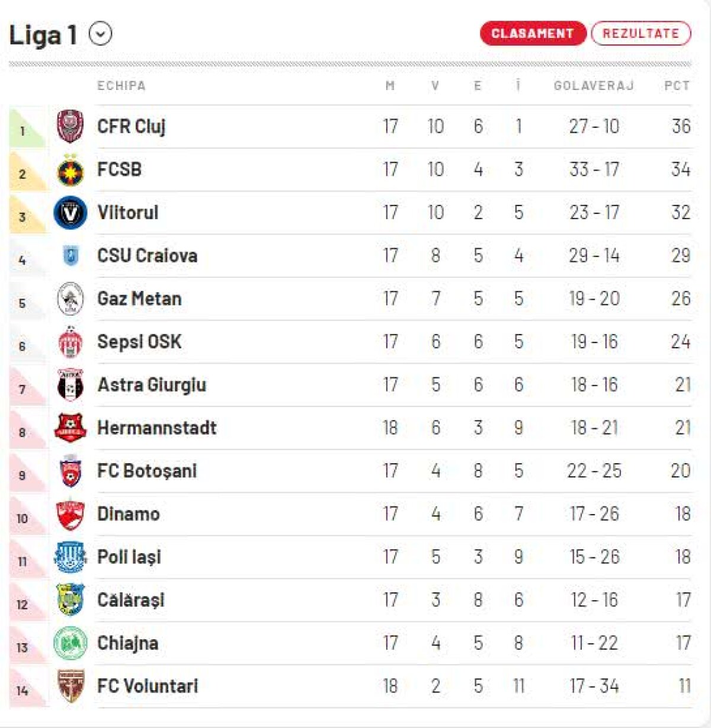Click the Dinamo club badge
The height and width of the screenshot is (728, 711).
click(70, 514)
